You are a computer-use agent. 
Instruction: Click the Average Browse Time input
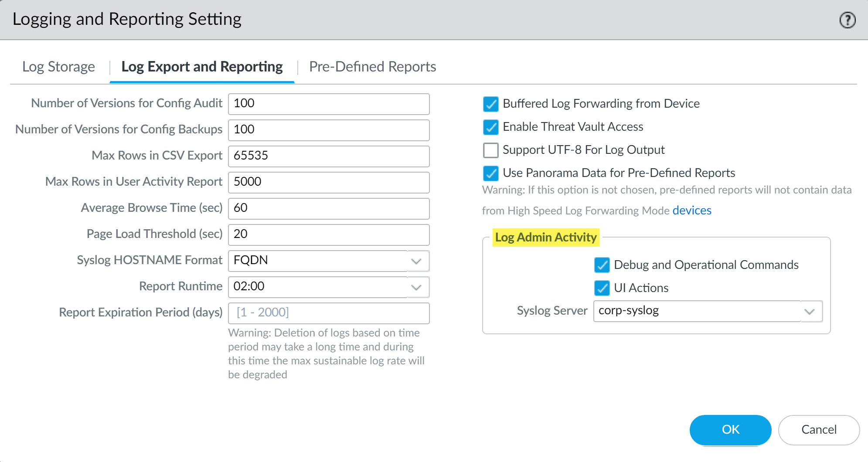point(328,208)
